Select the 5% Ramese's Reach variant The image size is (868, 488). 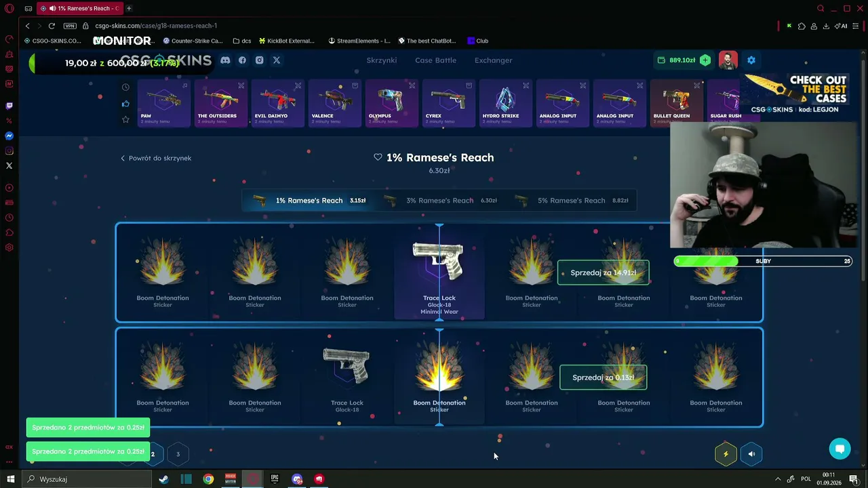click(571, 201)
